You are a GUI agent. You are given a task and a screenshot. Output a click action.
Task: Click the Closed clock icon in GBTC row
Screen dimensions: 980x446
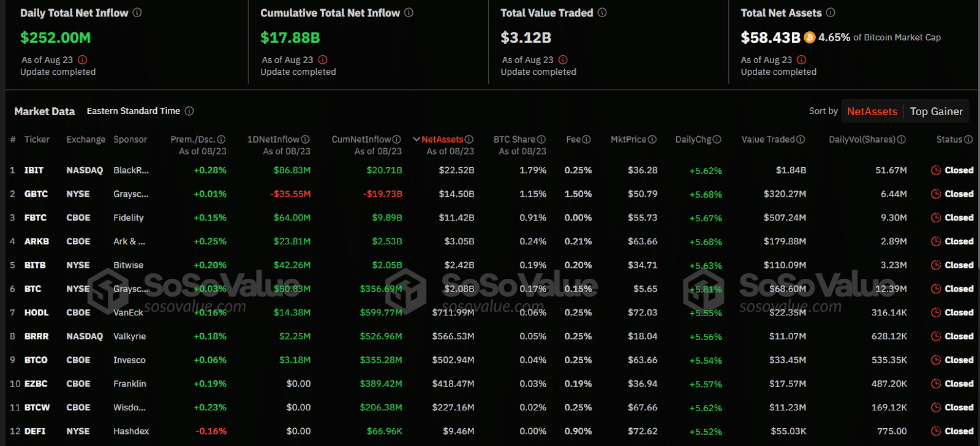(936, 194)
